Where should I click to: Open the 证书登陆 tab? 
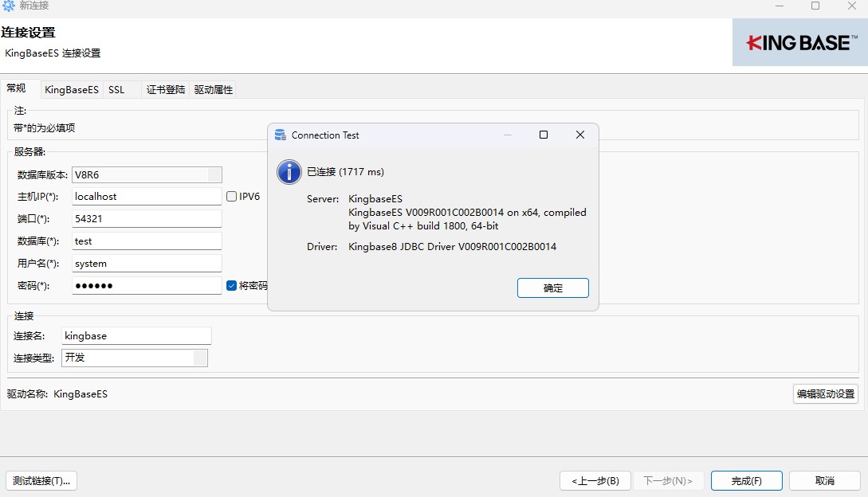point(166,90)
